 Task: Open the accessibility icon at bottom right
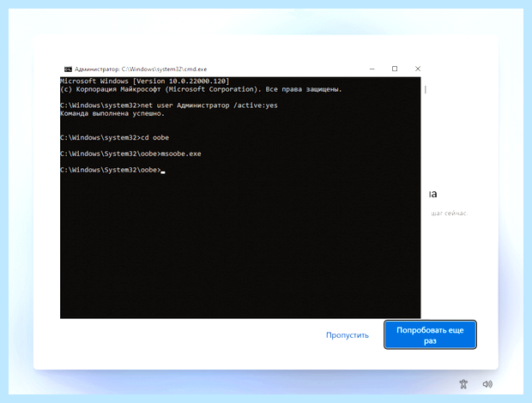(463, 384)
